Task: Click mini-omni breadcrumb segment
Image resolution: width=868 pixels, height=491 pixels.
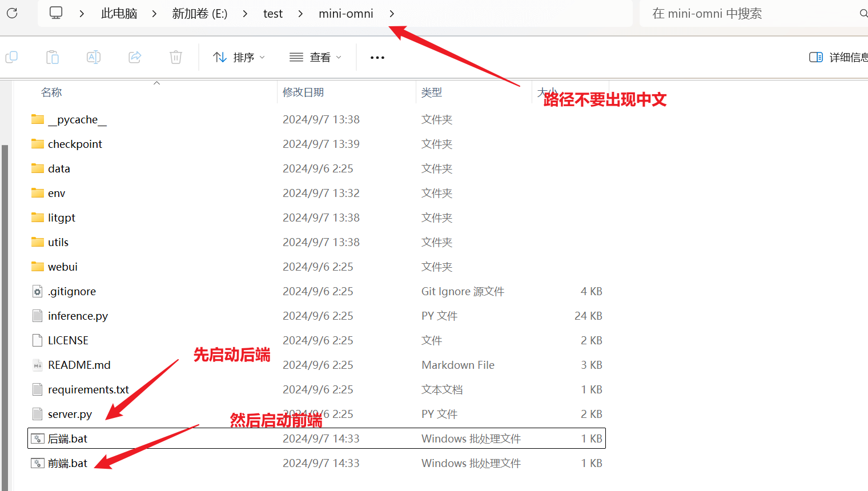Action: 346,13
